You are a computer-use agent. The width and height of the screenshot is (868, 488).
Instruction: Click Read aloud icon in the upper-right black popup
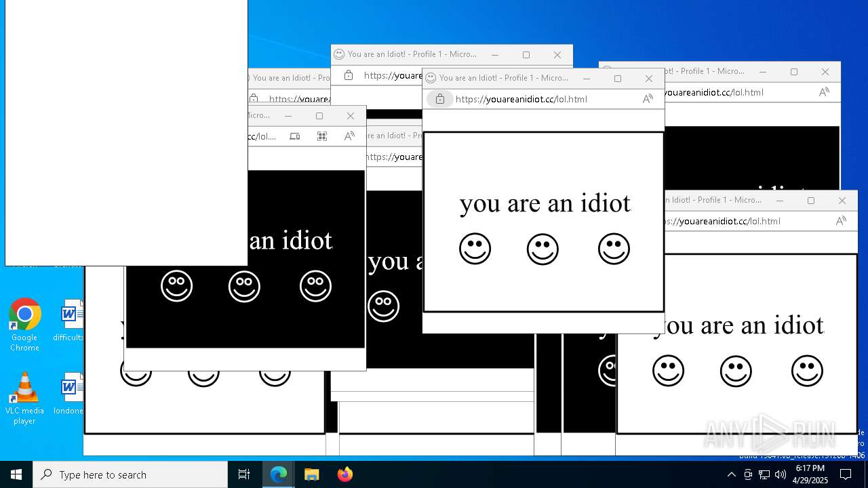tap(824, 92)
